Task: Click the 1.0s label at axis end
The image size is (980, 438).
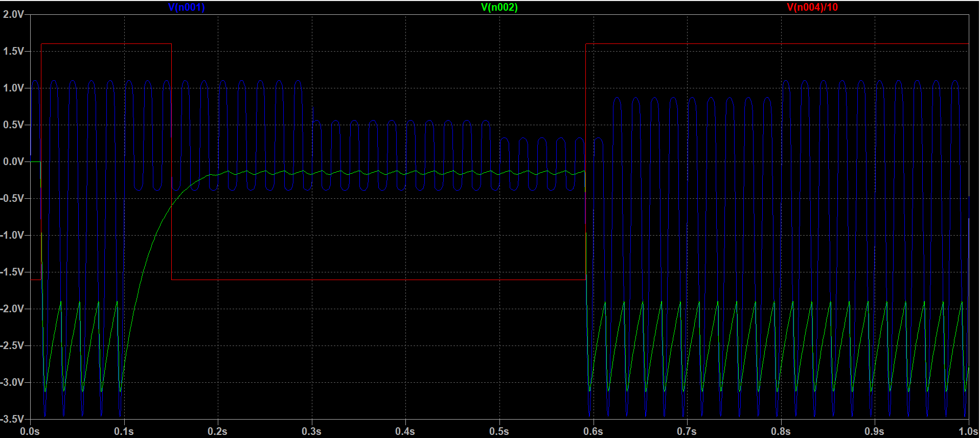Action: coord(968,431)
